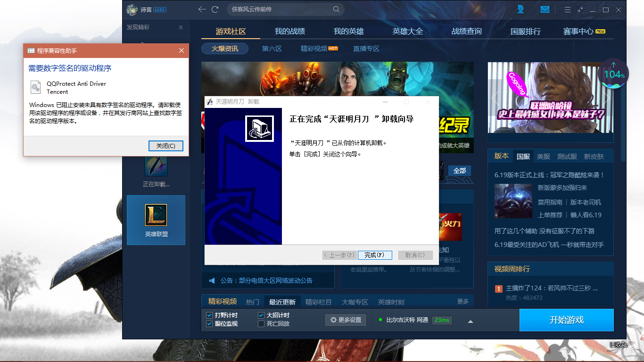Open the 6.19 champion thumbnail image

(x=513, y=201)
